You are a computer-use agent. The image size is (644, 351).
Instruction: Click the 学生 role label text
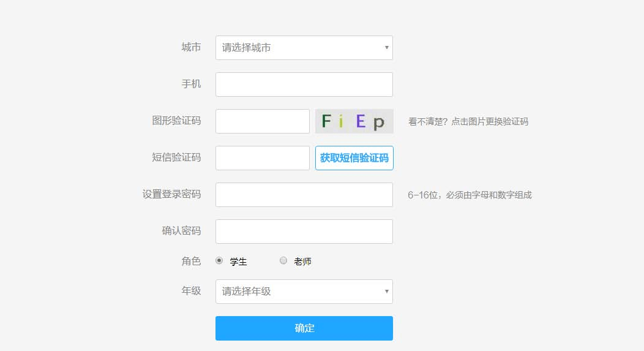[x=239, y=262]
